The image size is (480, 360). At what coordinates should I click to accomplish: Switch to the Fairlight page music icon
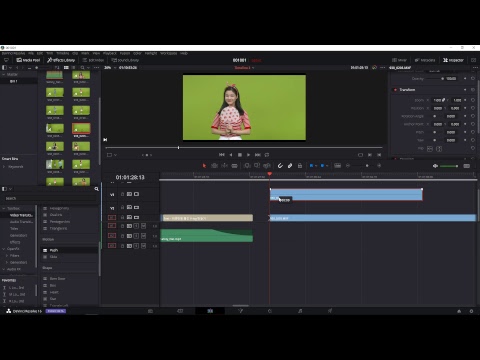coord(300,311)
